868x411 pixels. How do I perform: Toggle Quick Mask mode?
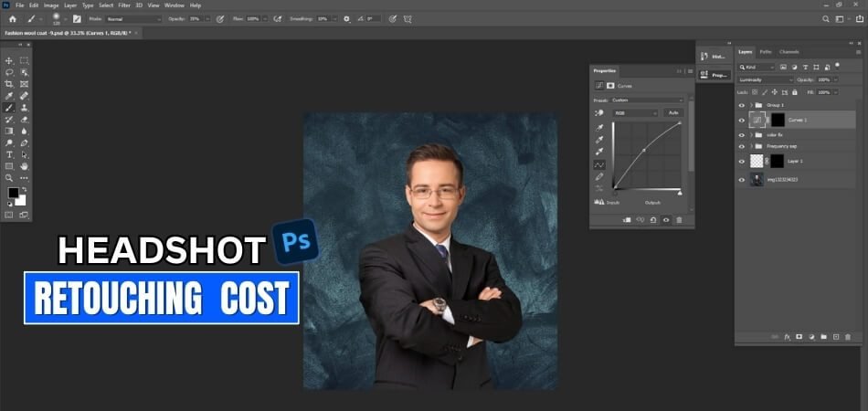click(x=9, y=215)
